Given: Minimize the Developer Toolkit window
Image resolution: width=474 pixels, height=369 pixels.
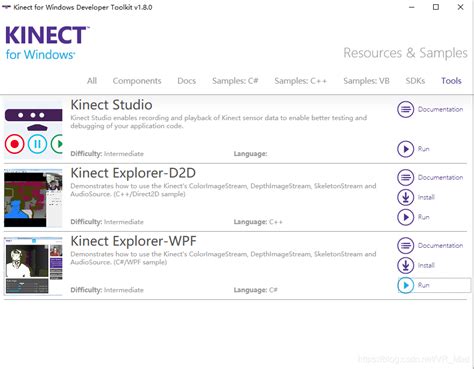Looking at the screenshot, I should pyautogui.click(x=412, y=7).
